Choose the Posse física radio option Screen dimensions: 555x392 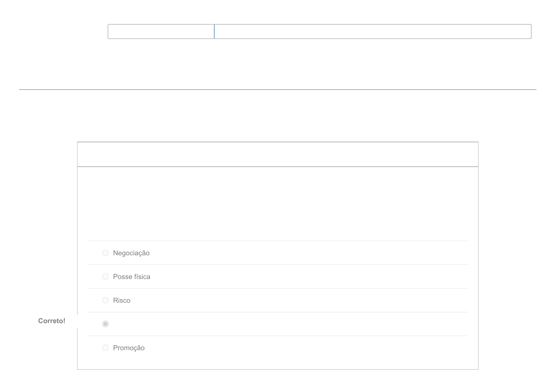[105, 276]
